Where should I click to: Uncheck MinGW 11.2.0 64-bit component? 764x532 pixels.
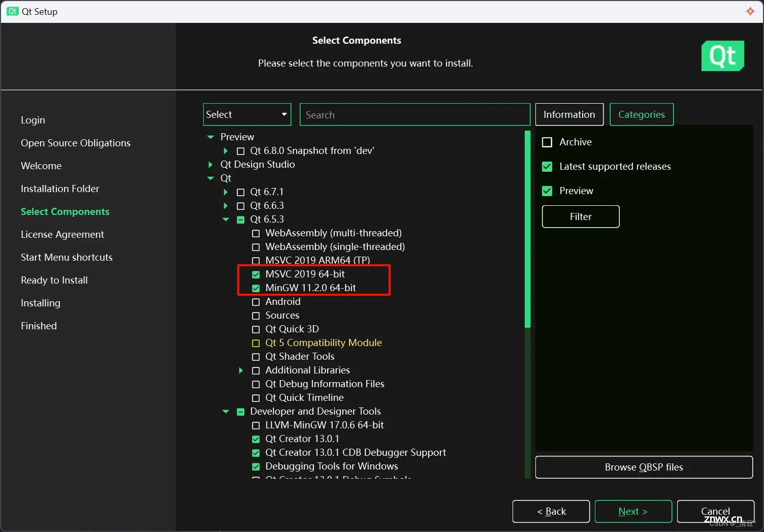pos(256,288)
